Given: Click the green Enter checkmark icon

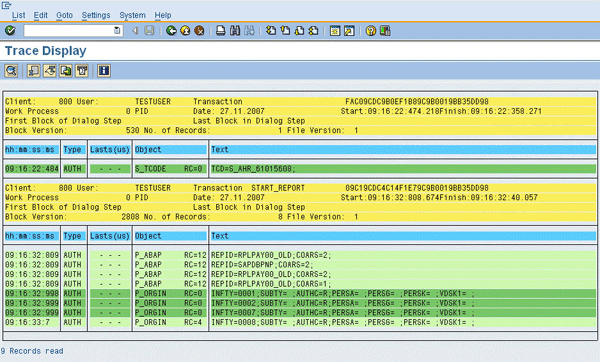Looking at the screenshot, I should tap(10, 31).
